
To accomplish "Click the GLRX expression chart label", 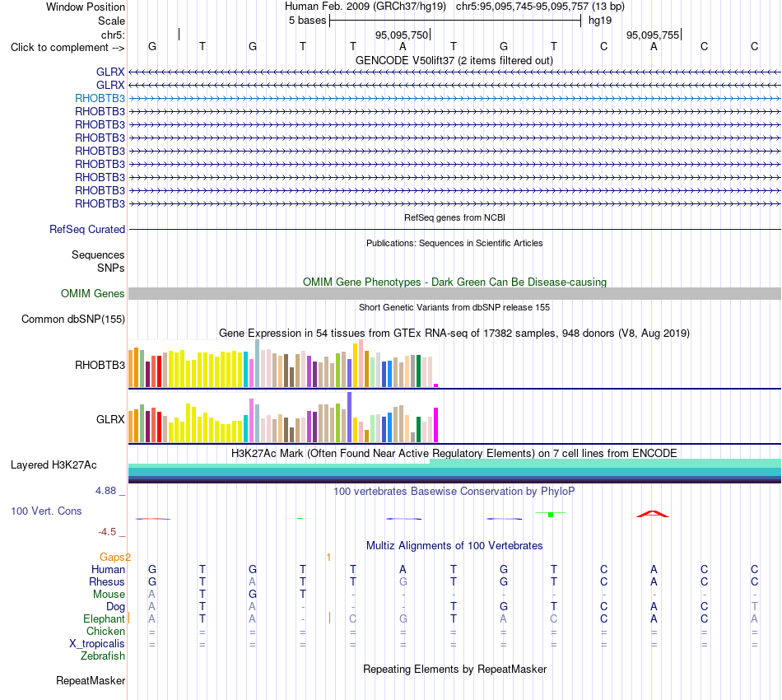I will click(110, 420).
